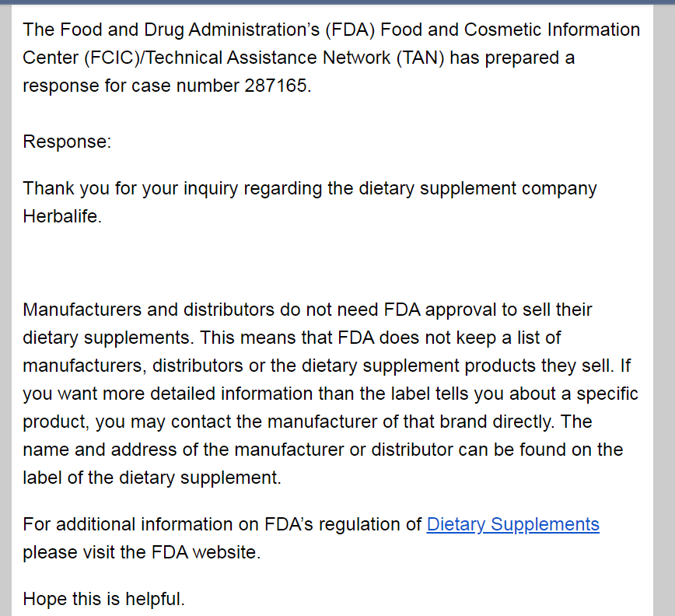The image size is (675, 616).
Task: Click the word Herbalife
Action: coord(62,216)
